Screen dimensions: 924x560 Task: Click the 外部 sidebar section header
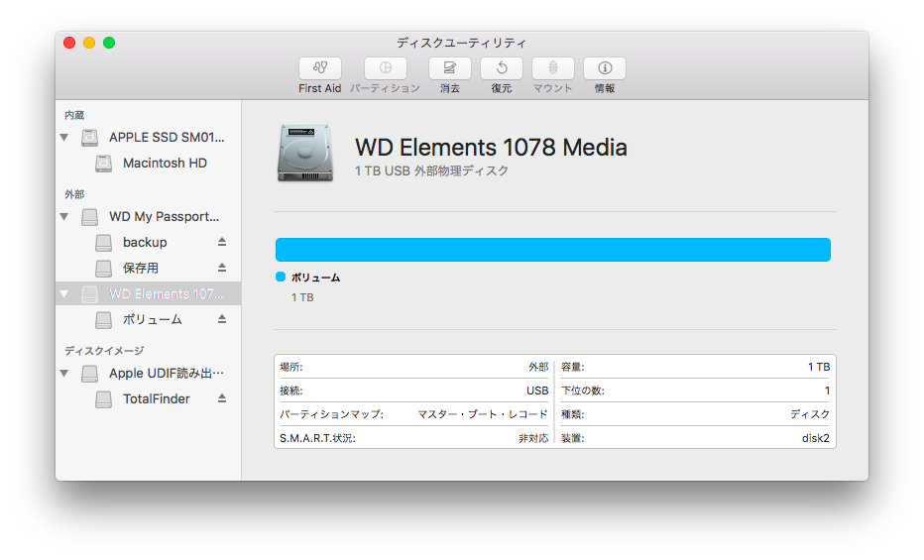click(74, 194)
